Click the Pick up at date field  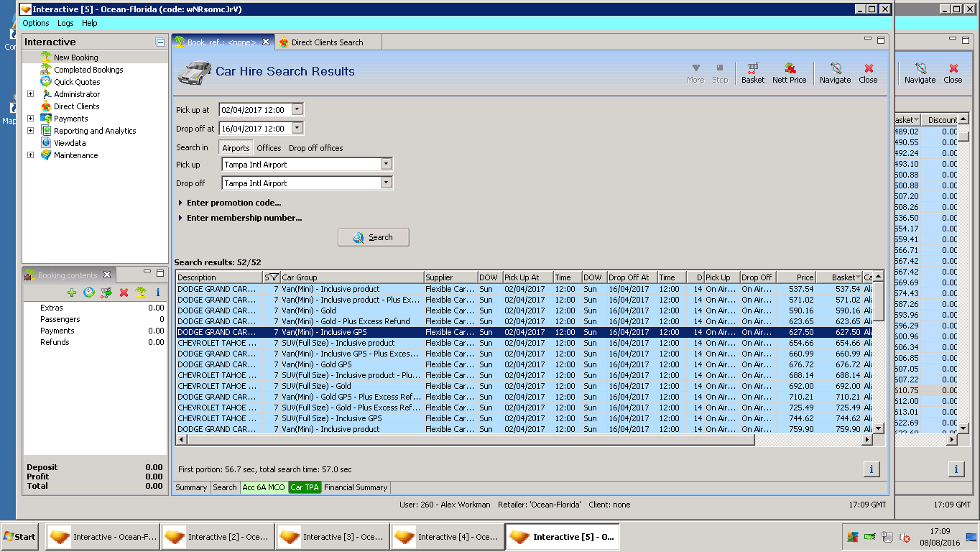pyautogui.click(x=254, y=110)
